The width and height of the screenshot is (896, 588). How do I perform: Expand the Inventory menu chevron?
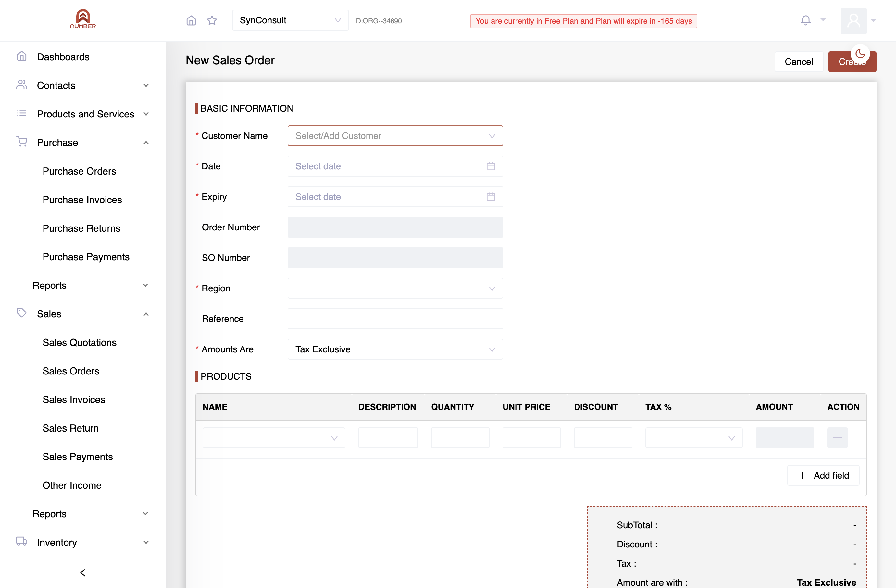146,542
